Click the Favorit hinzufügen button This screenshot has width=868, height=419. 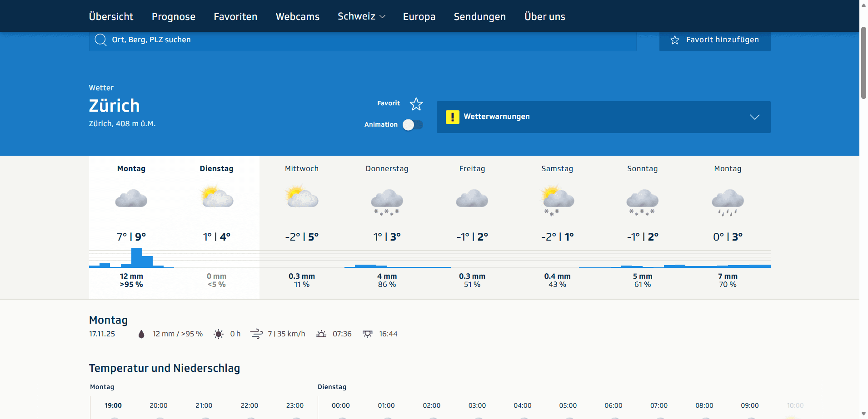click(x=715, y=40)
